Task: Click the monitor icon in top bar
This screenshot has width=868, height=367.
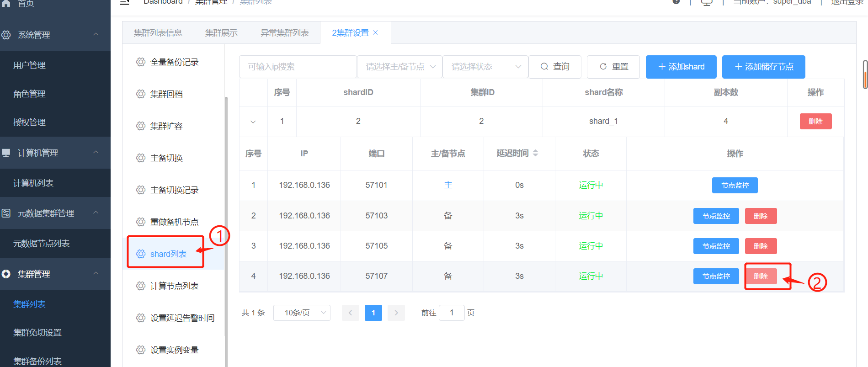Action: (x=707, y=2)
